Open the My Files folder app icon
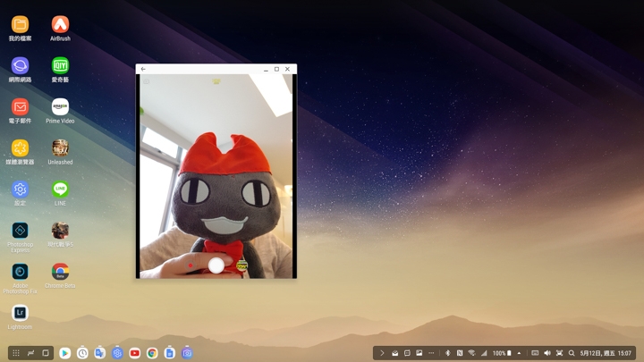 pos(20,25)
